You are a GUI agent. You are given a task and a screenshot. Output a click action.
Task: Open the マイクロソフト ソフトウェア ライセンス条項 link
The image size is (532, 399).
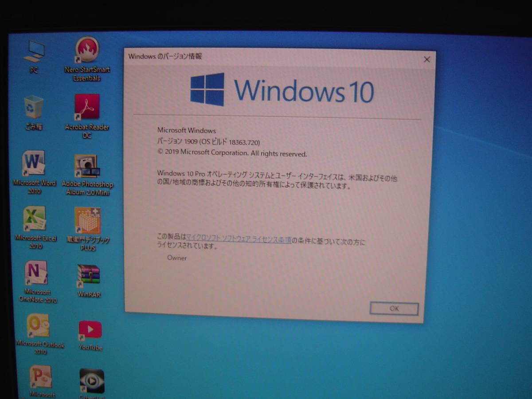click(x=239, y=240)
